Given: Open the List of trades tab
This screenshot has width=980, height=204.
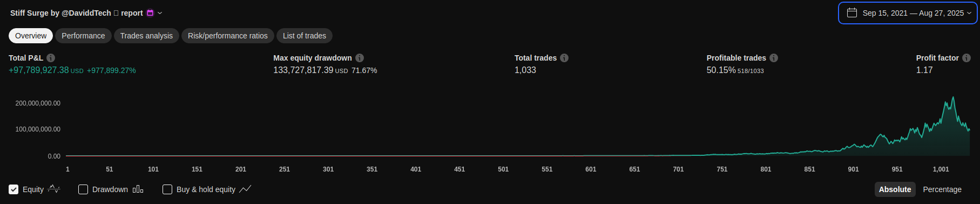Looking at the screenshot, I should [x=305, y=36].
